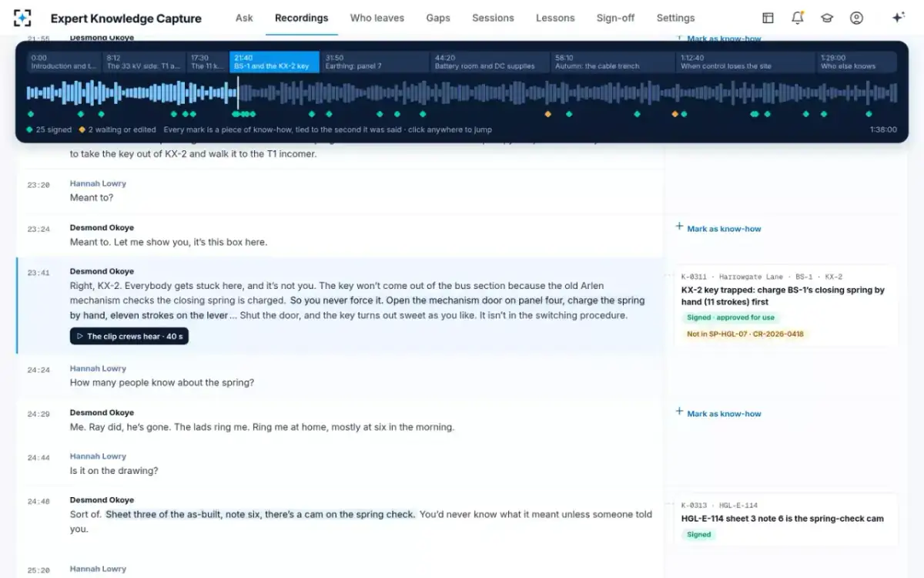Open the notifications bell
The height and width of the screenshot is (578, 924).
tap(798, 18)
